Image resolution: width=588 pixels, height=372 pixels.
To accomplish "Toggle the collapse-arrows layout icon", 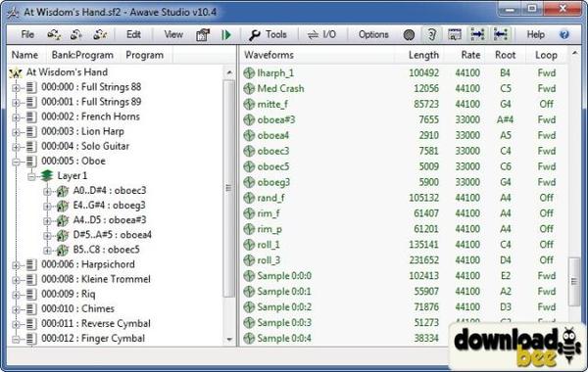I will (501, 35).
